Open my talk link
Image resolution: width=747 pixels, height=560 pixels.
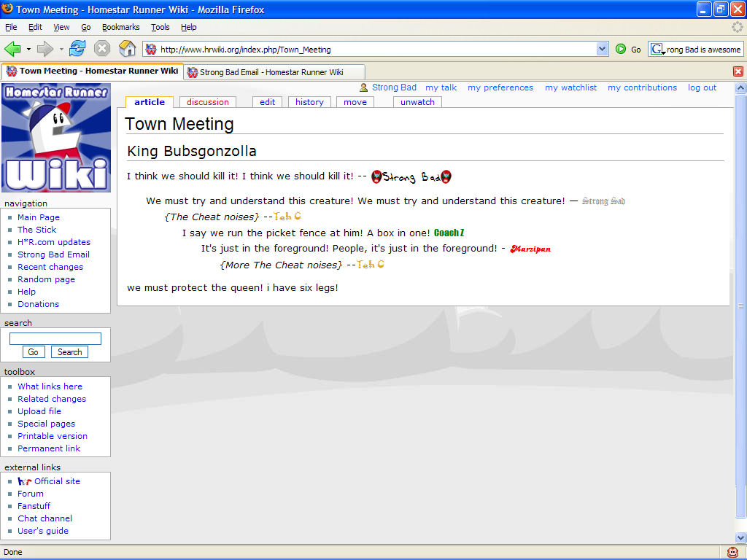coord(441,87)
